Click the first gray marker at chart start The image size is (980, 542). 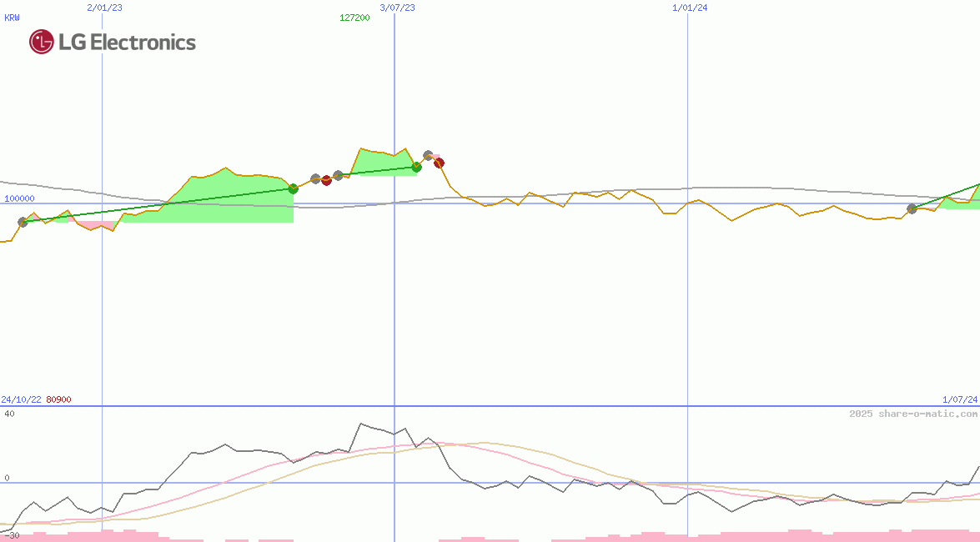coord(23,222)
